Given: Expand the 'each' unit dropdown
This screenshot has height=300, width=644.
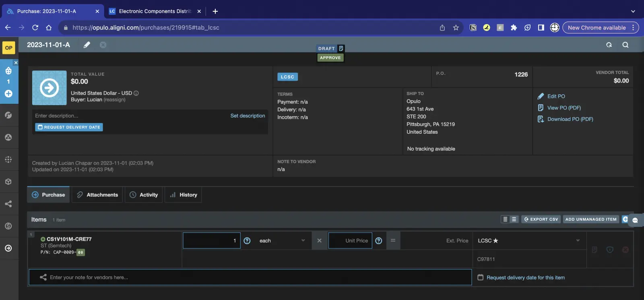Looking at the screenshot, I should [x=282, y=241].
